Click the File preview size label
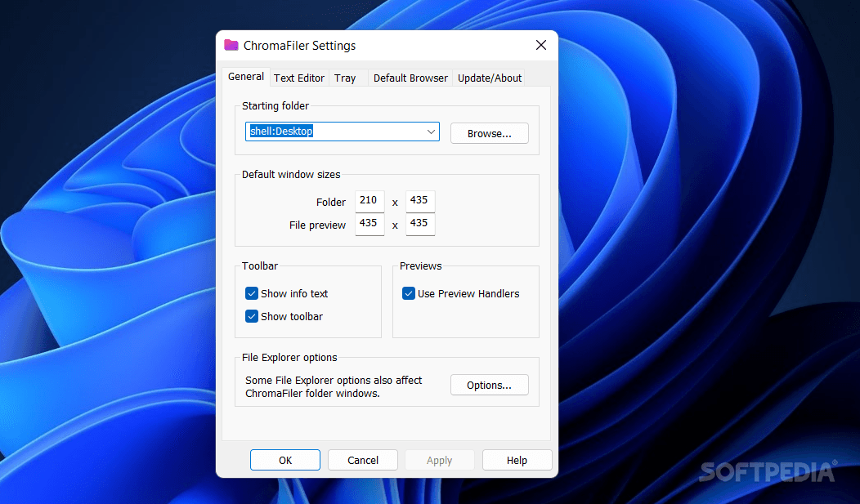Viewport: 860px width, 504px height. pyautogui.click(x=317, y=225)
